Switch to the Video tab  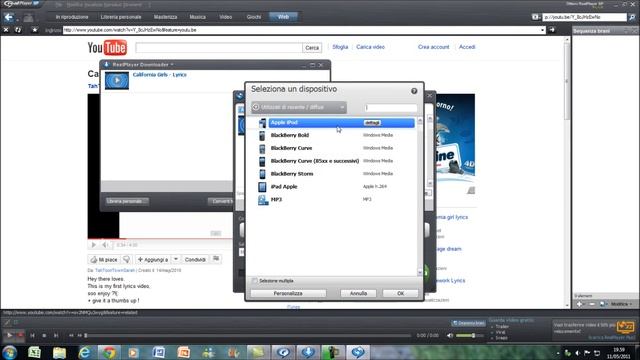pos(226,17)
